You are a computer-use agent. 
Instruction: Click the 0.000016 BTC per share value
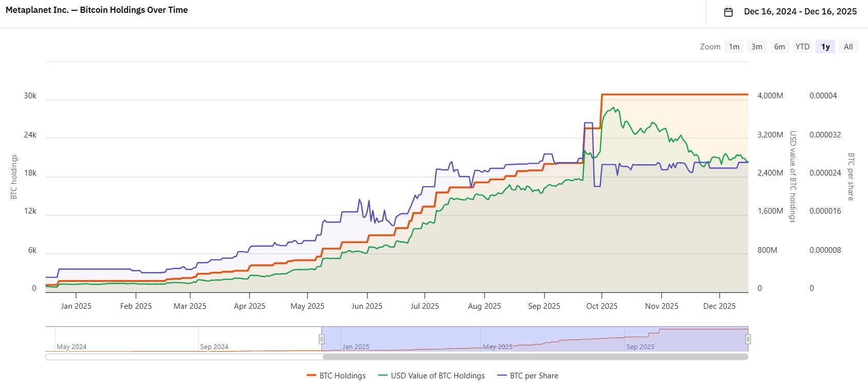[x=825, y=211]
